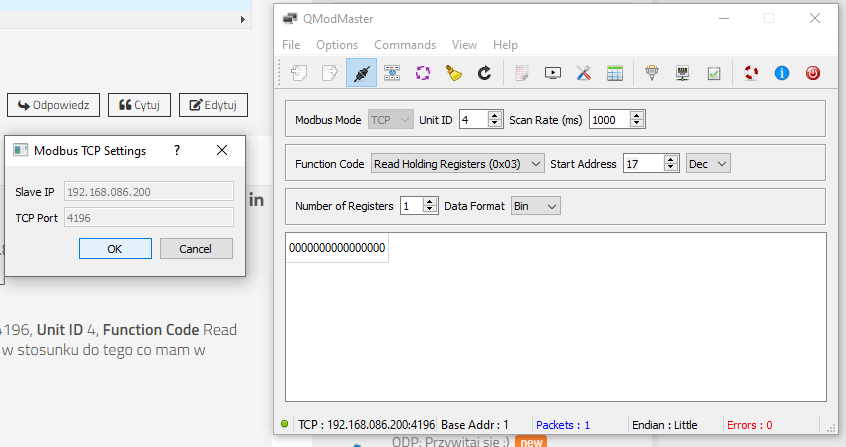Select the register cell 0000000000000000

(x=337, y=248)
